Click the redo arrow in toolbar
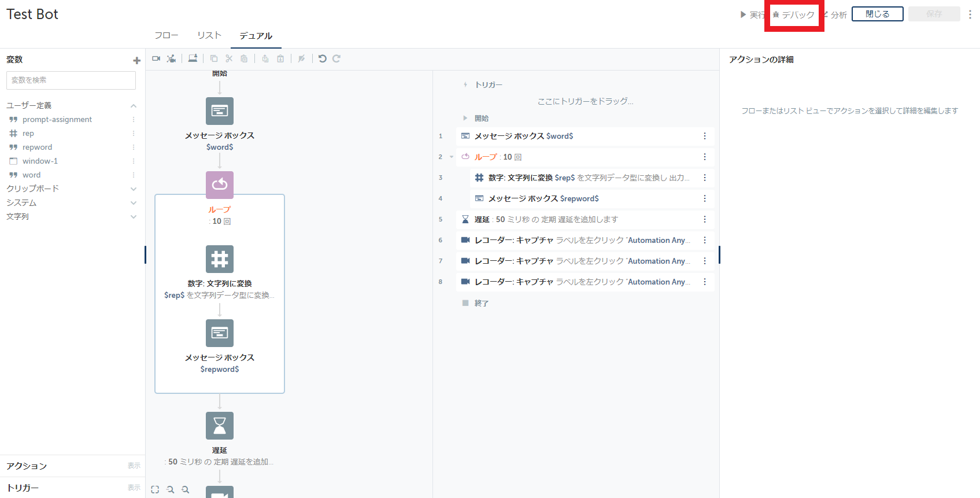Viewport: 980px width, 498px height. [336, 58]
